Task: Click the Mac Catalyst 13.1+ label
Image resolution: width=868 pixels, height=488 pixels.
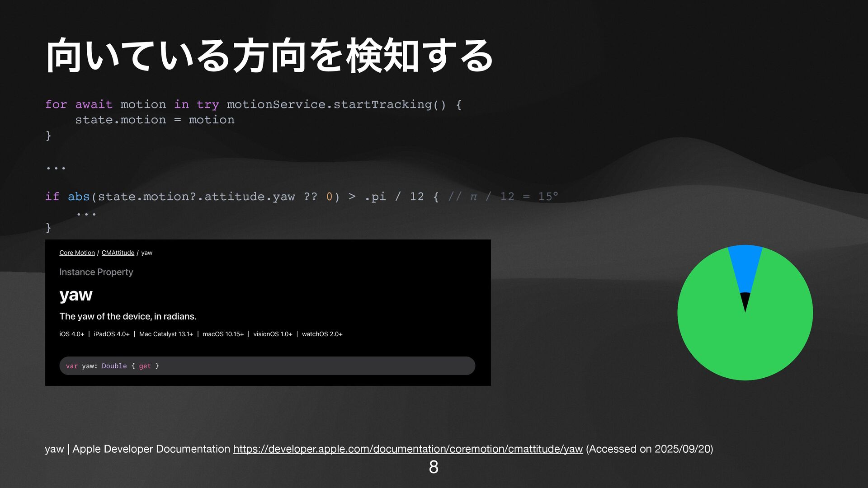Action: coord(166,334)
